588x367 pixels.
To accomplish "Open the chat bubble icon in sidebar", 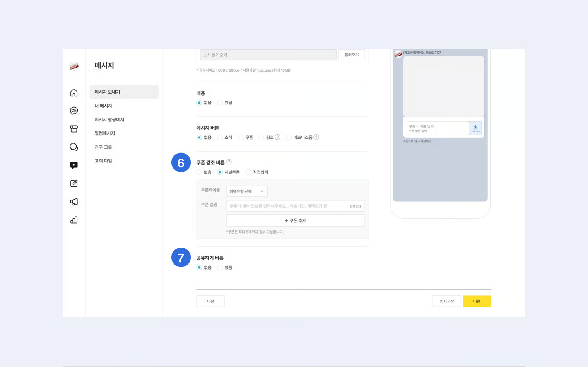I will (x=74, y=147).
